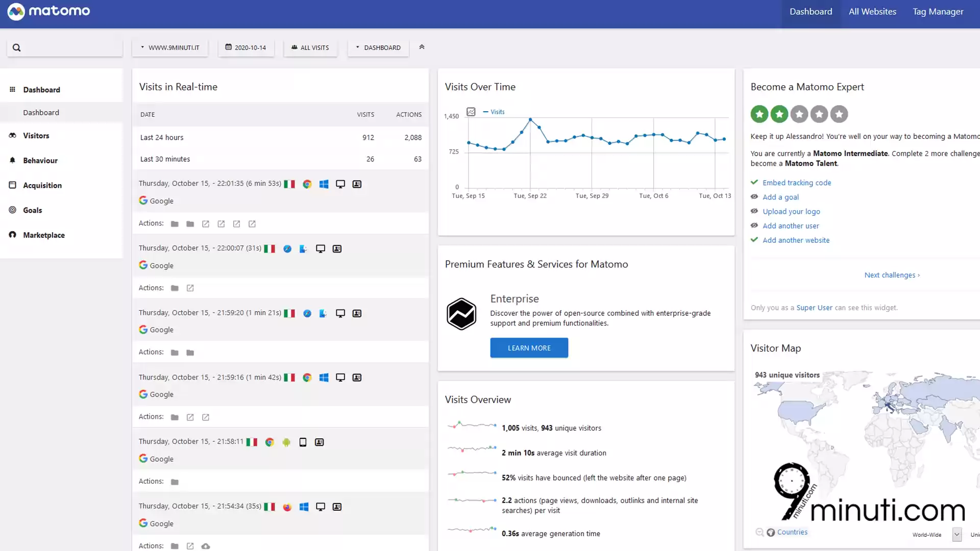Click the zoom-out magnifier on the Visitor Map
This screenshot has height=551, width=980.
(759, 532)
